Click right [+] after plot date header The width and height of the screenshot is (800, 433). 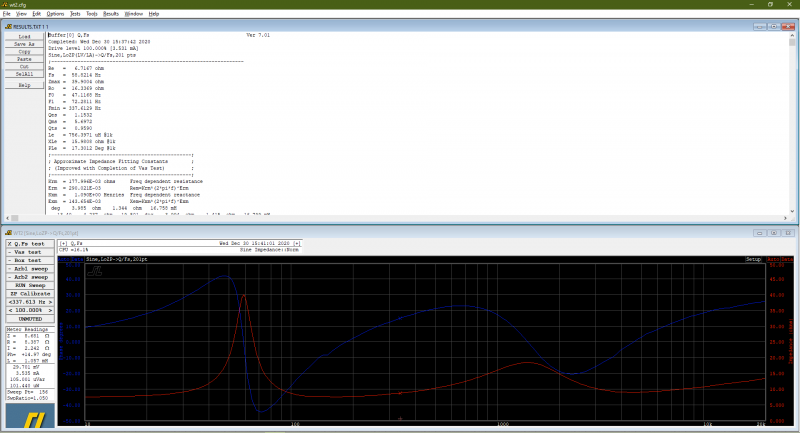point(296,244)
